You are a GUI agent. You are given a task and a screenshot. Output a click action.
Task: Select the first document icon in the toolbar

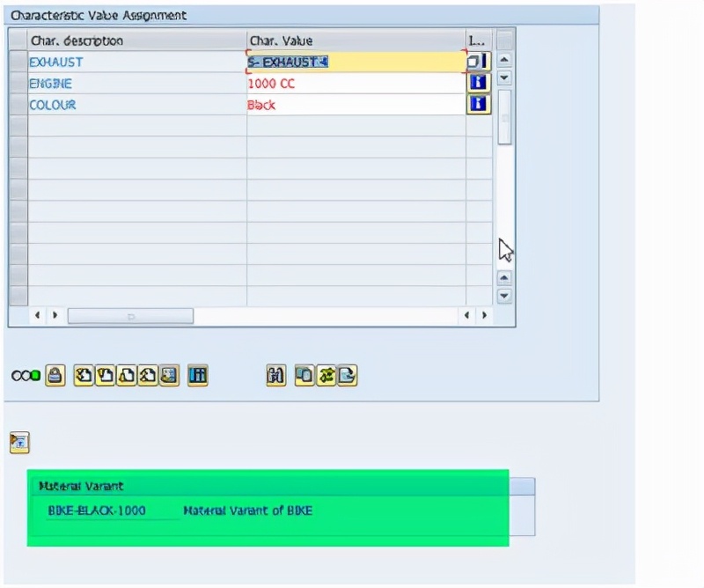[x=85, y=375]
